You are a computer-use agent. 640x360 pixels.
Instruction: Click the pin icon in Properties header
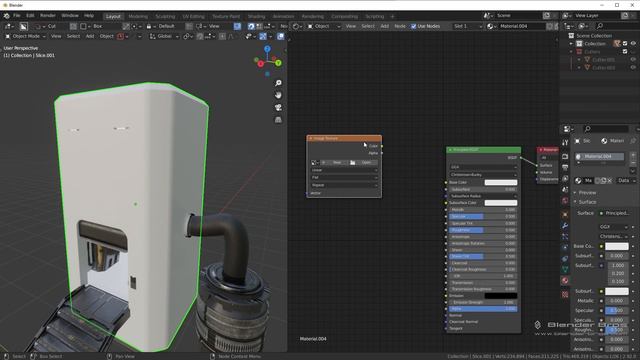tap(633, 141)
